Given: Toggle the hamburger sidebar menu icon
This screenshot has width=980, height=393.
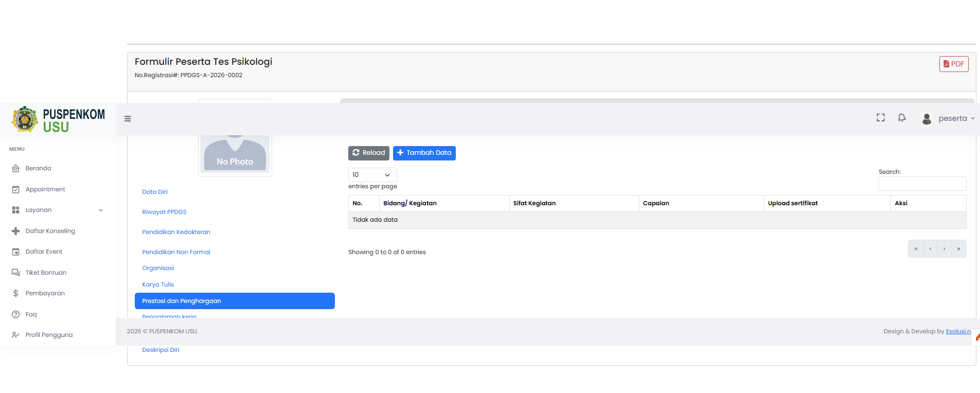Looking at the screenshot, I should tap(128, 119).
